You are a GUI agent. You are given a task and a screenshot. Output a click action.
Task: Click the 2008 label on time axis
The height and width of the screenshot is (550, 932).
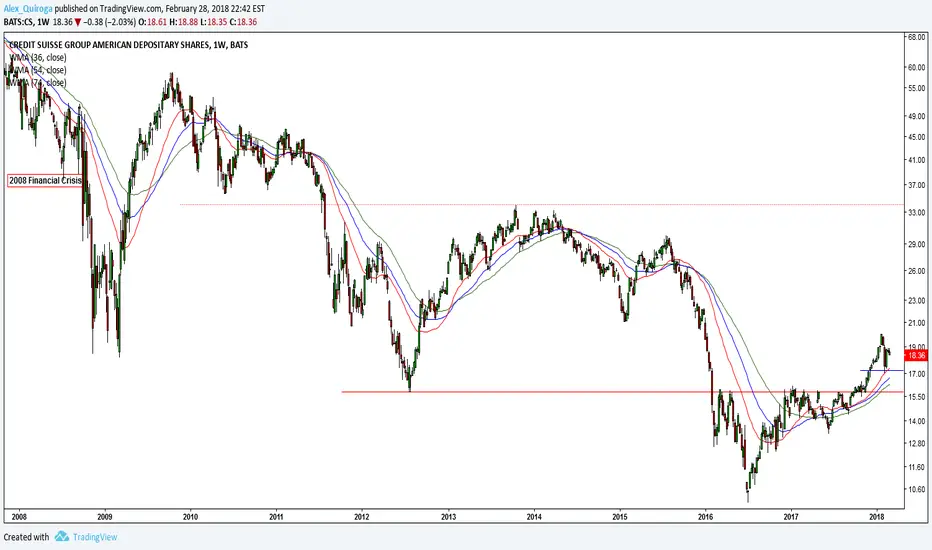click(x=19, y=517)
